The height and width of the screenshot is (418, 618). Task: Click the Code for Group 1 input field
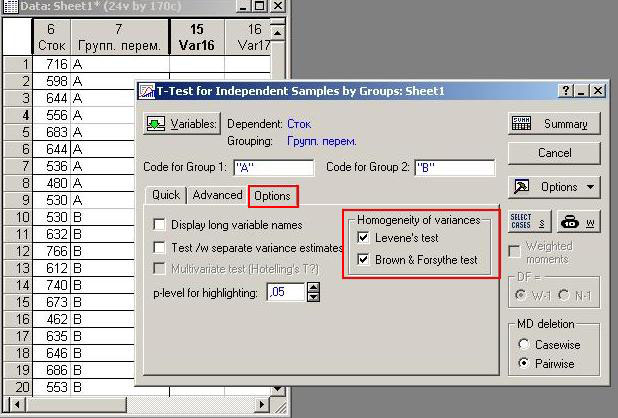pos(274,167)
